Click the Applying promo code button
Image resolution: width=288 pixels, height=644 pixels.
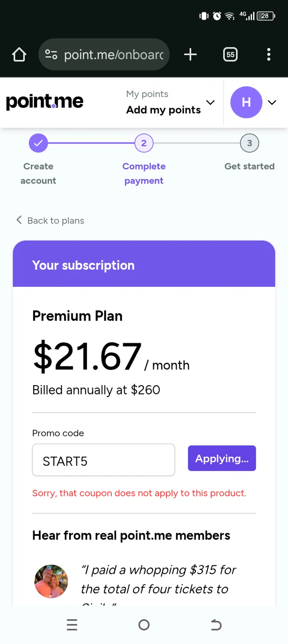pyautogui.click(x=222, y=459)
